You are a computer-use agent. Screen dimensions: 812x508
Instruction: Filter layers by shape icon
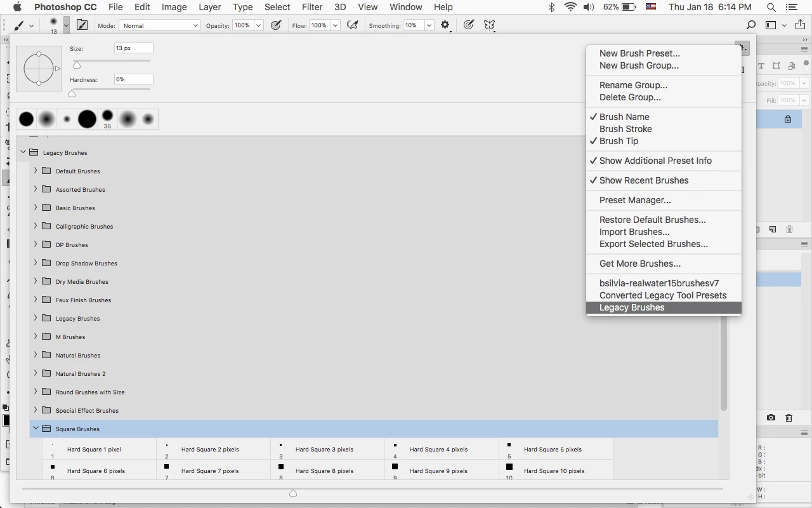point(776,65)
